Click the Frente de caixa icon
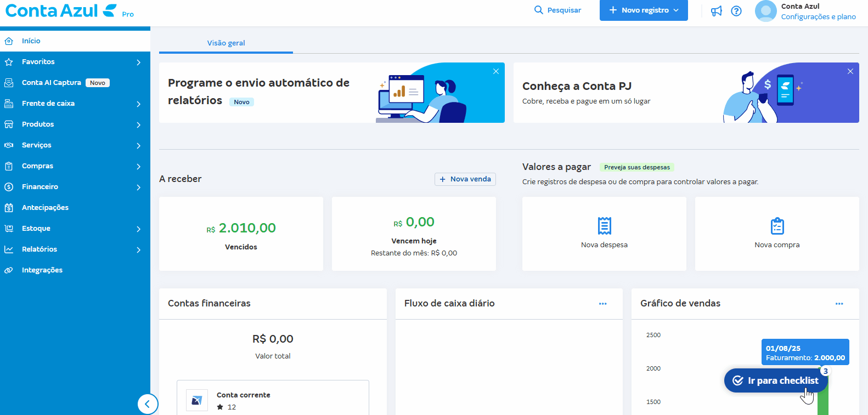The height and width of the screenshot is (415, 868). click(9, 104)
